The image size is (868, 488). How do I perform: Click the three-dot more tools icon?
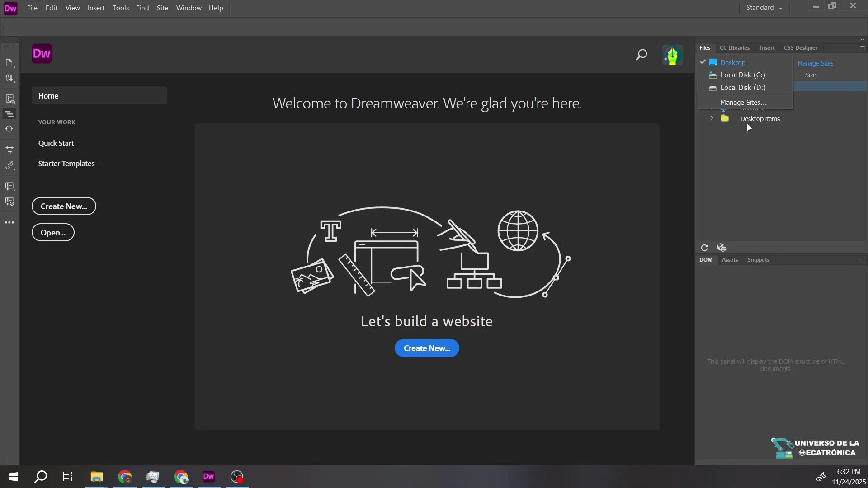click(x=9, y=222)
